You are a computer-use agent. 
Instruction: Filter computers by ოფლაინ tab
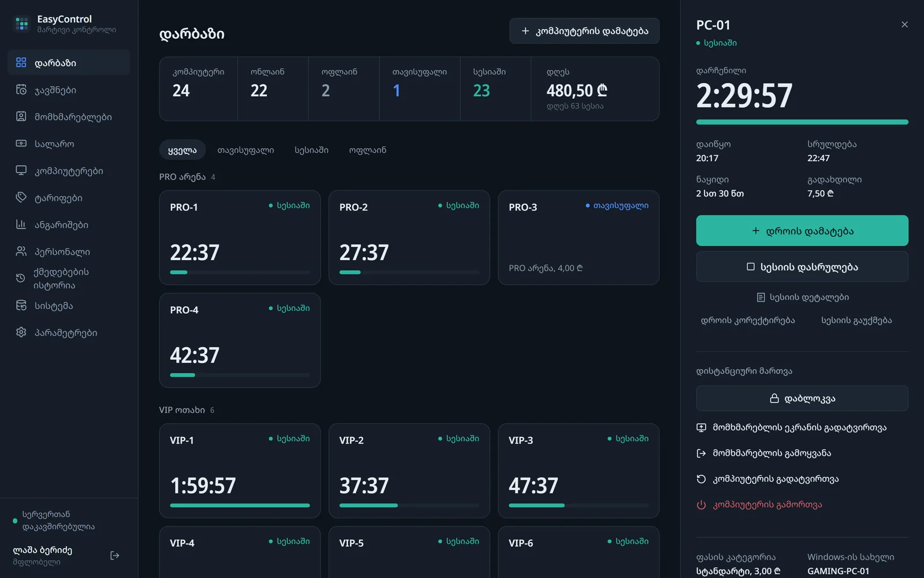coord(367,150)
